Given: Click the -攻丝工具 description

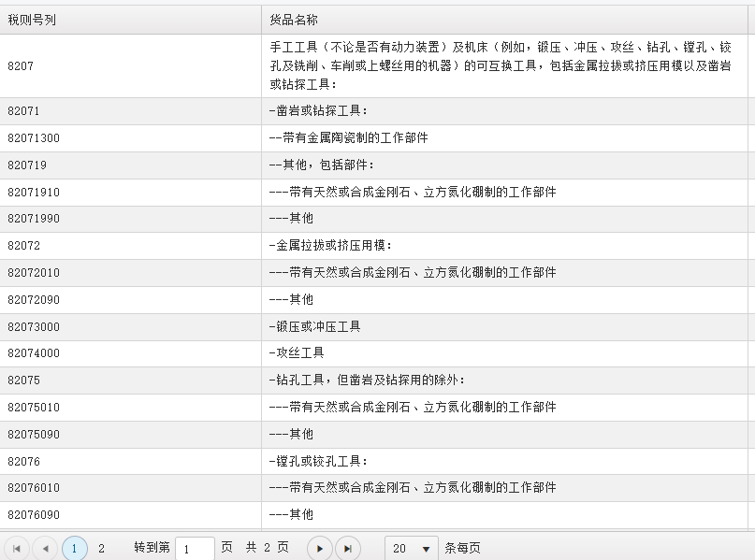Looking at the screenshot, I should coord(297,352).
